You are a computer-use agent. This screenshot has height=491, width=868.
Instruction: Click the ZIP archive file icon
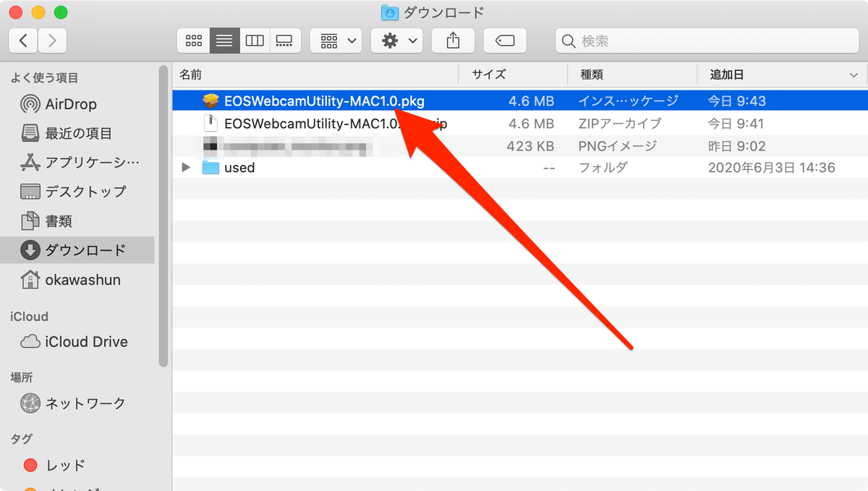point(210,123)
